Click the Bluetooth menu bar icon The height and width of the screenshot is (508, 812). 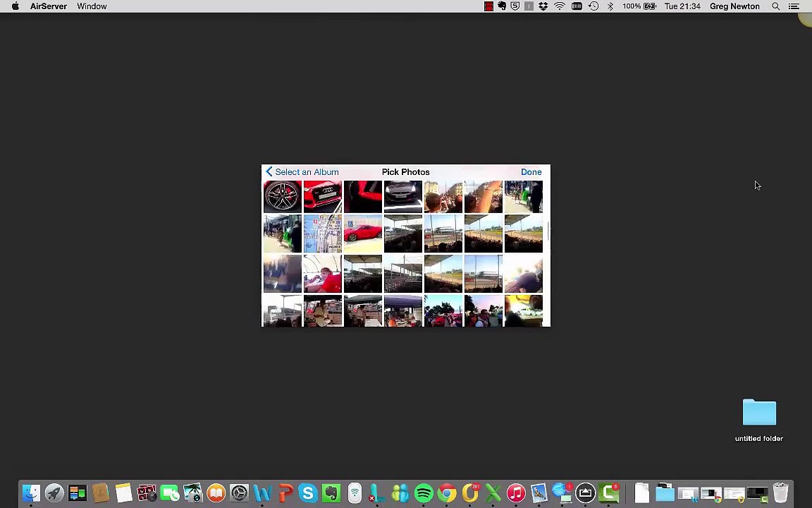click(610, 6)
